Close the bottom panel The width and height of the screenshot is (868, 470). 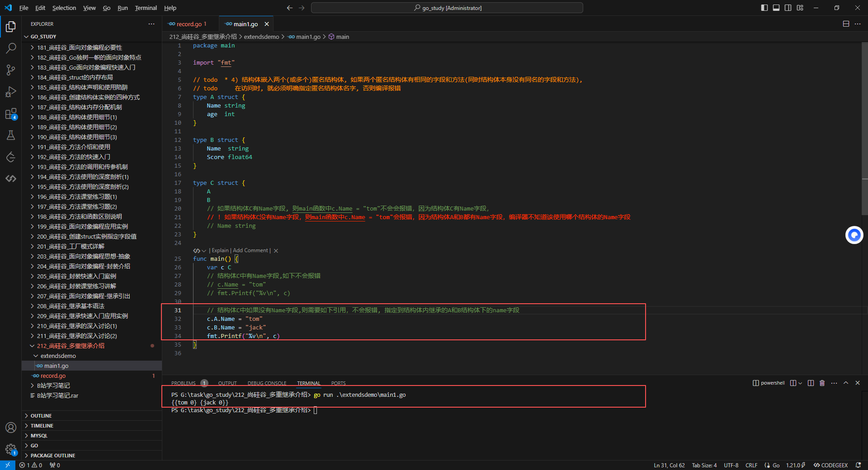pyautogui.click(x=858, y=383)
